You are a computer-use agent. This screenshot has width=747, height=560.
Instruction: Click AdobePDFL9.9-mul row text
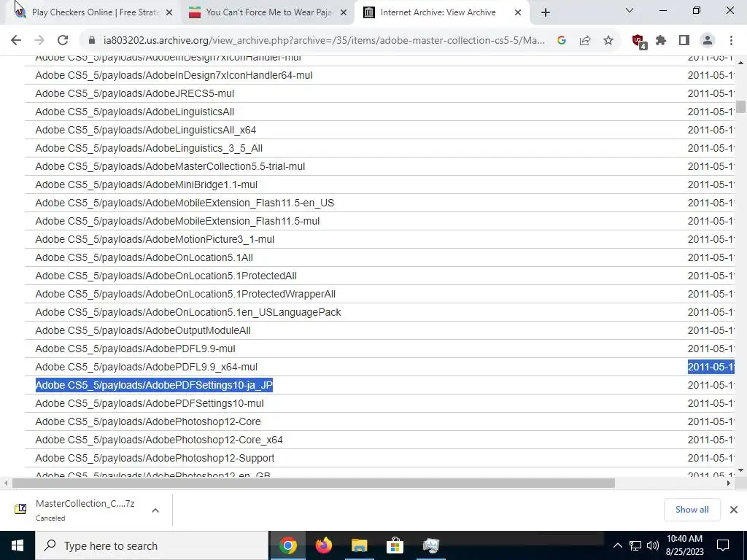[135, 349]
